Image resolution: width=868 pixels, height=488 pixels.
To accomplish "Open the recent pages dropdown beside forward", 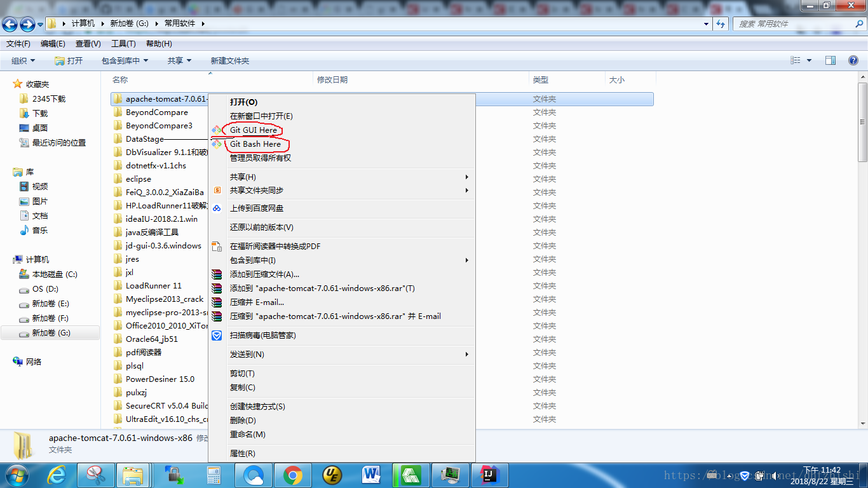I will 41,24.
